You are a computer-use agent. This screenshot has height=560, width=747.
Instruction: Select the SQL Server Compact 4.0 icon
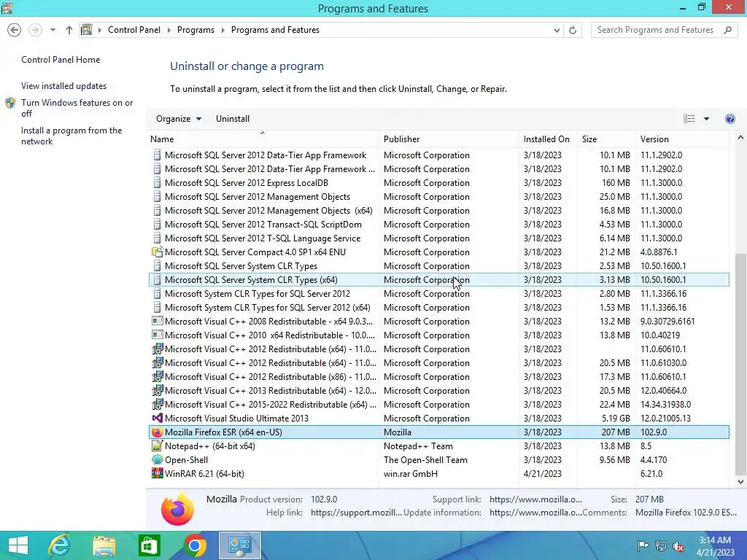click(157, 252)
